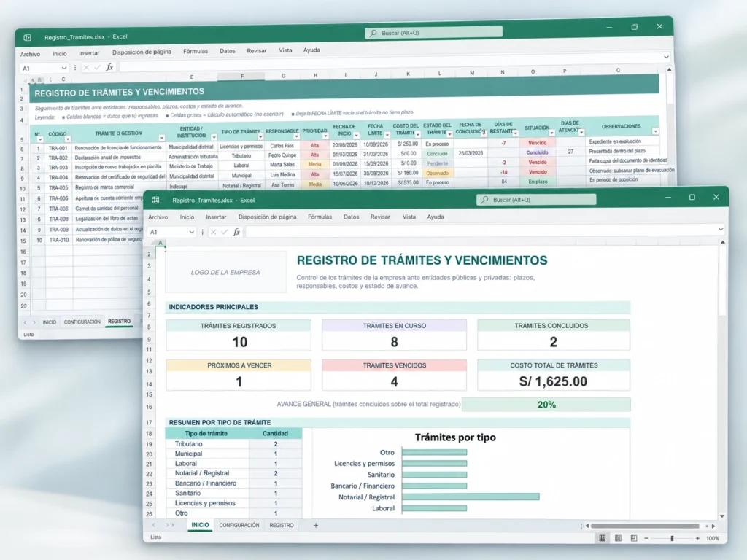Viewport: 747px width, 560px height.
Task: Select the INICIO sheet tab in back window
Action: point(50,322)
